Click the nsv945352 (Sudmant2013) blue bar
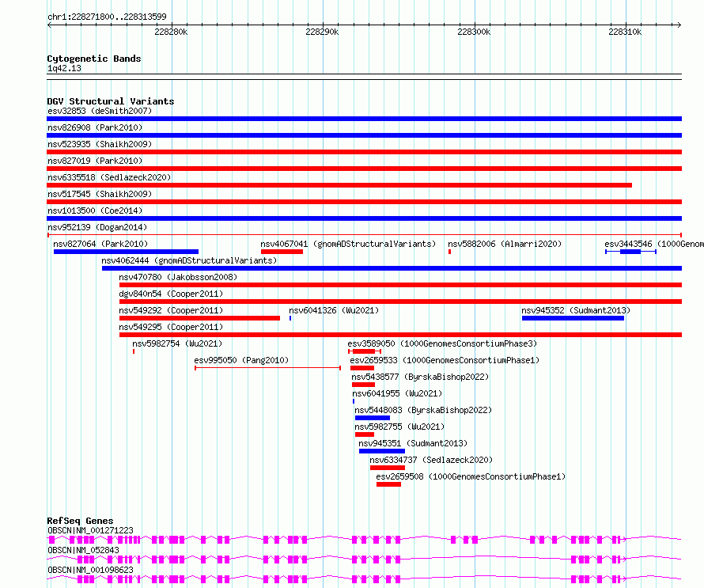 click(x=573, y=318)
